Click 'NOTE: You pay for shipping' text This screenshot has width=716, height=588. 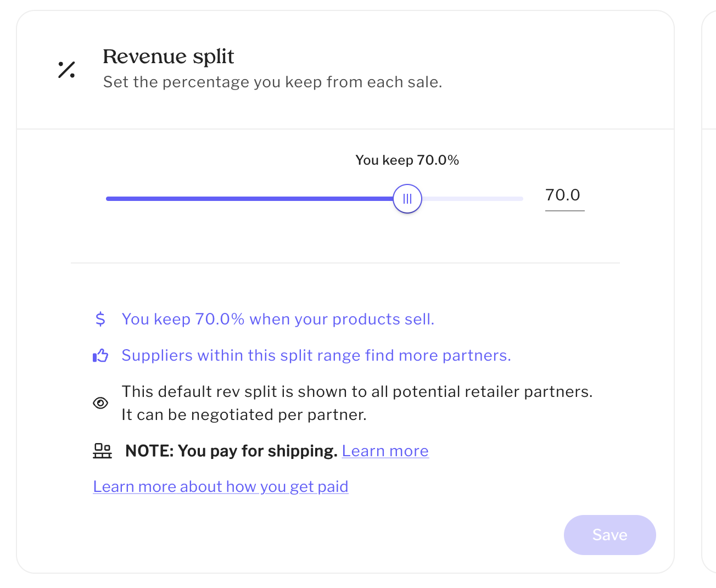231,451
